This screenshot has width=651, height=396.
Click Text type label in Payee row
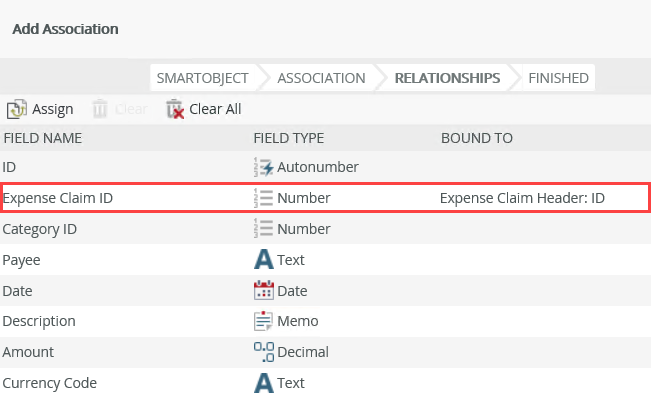(x=291, y=260)
